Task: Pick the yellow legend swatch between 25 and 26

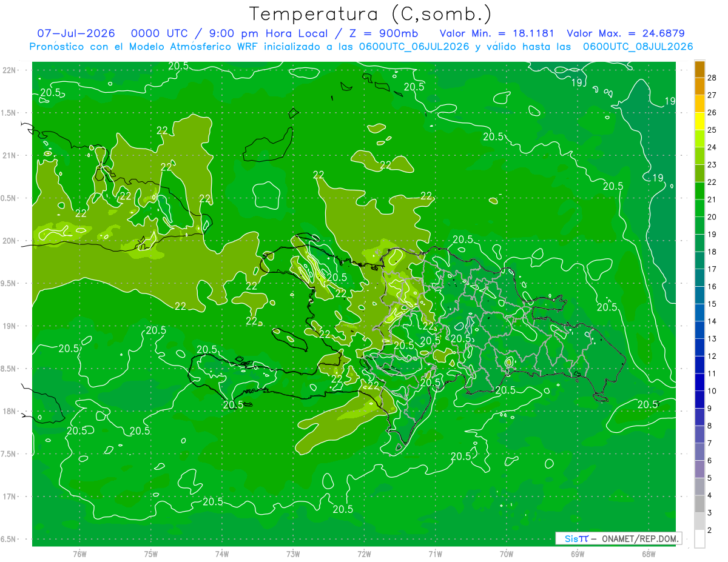Action: tap(699, 121)
